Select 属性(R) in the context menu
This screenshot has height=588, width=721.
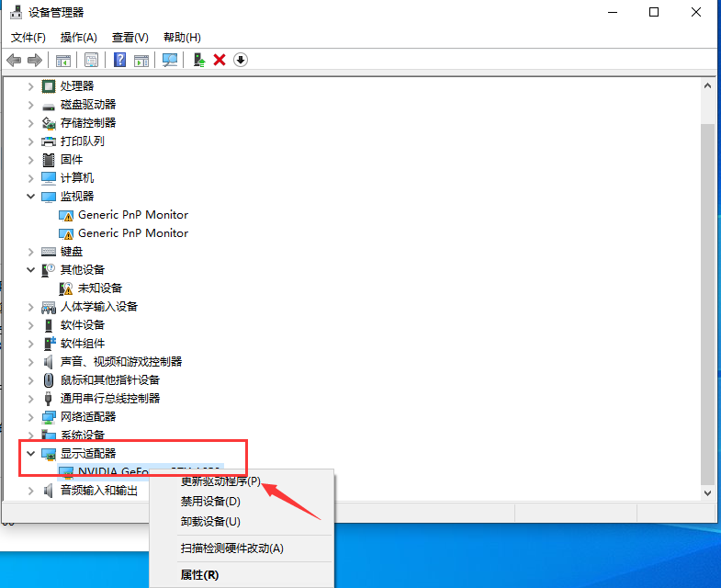click(199, 575)
